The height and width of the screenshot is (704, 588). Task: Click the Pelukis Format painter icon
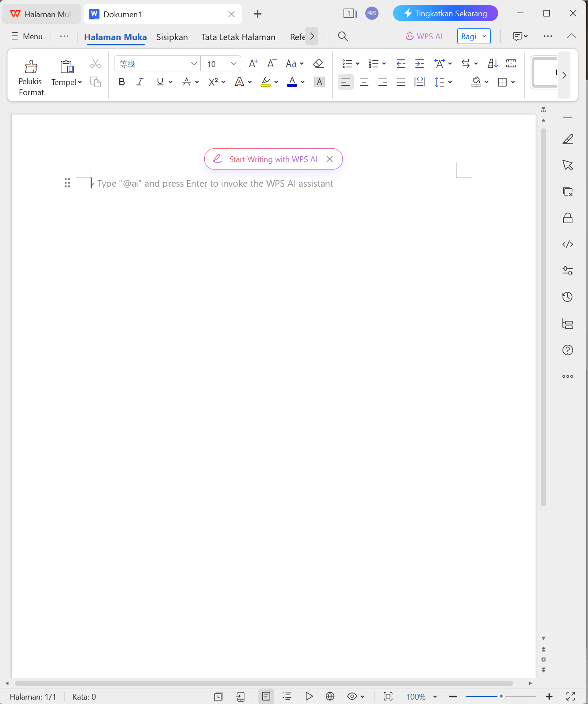tap(31, 66)
